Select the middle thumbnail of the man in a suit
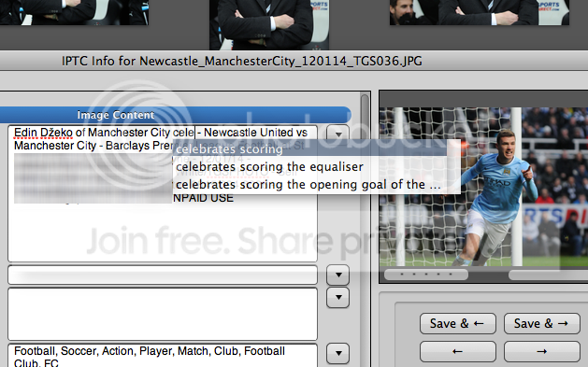 click(269, 24)
